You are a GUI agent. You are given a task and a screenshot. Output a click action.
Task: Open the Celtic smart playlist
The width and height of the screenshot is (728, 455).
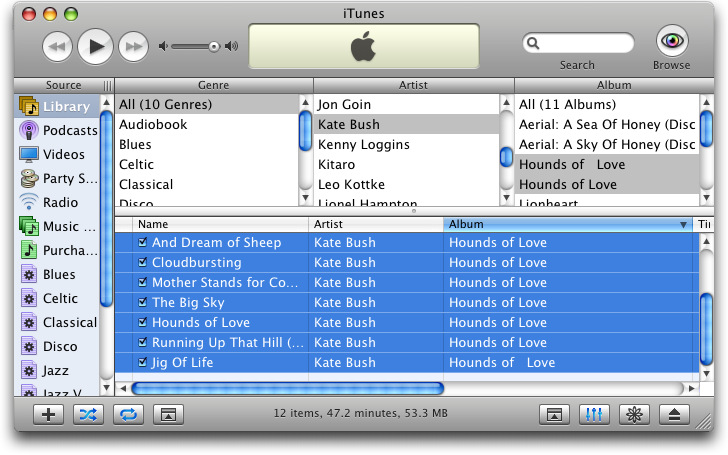pos(57,299)
